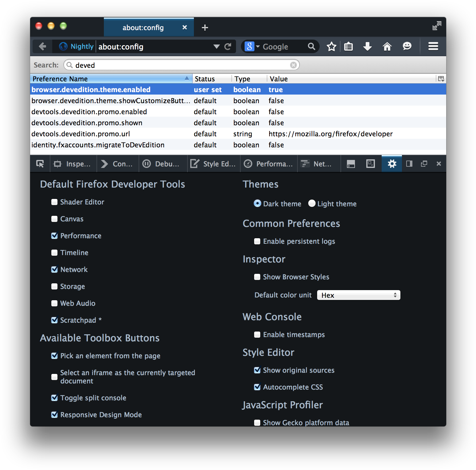Select identity.fxaccounts.migrateToDevEdition row
Screen dimensions: 476x470
click(x=238, y=145)
